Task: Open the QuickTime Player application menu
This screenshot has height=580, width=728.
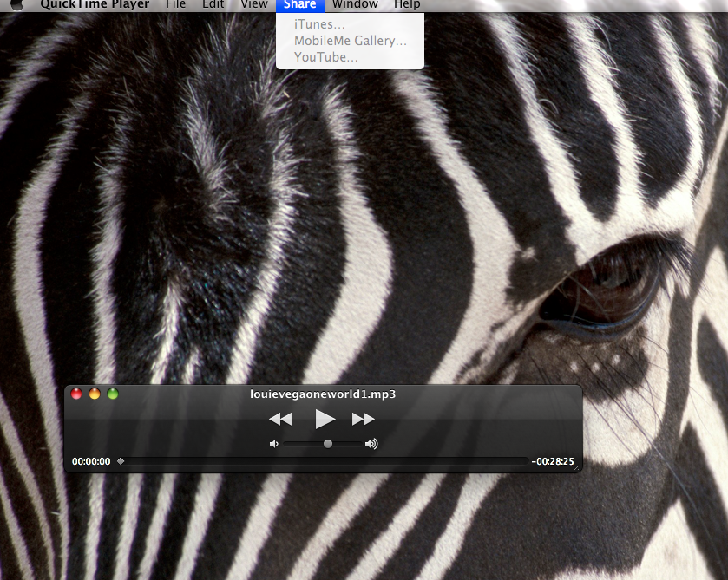Action: (95, 4)
